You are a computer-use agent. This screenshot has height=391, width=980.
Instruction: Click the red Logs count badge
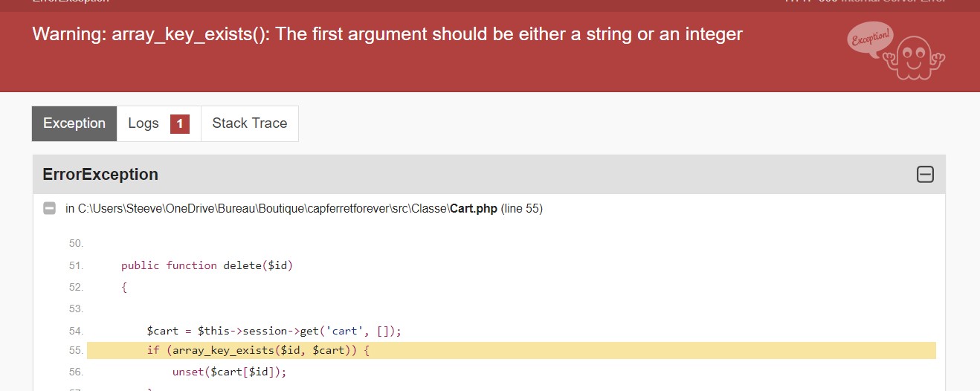[179, 124]
